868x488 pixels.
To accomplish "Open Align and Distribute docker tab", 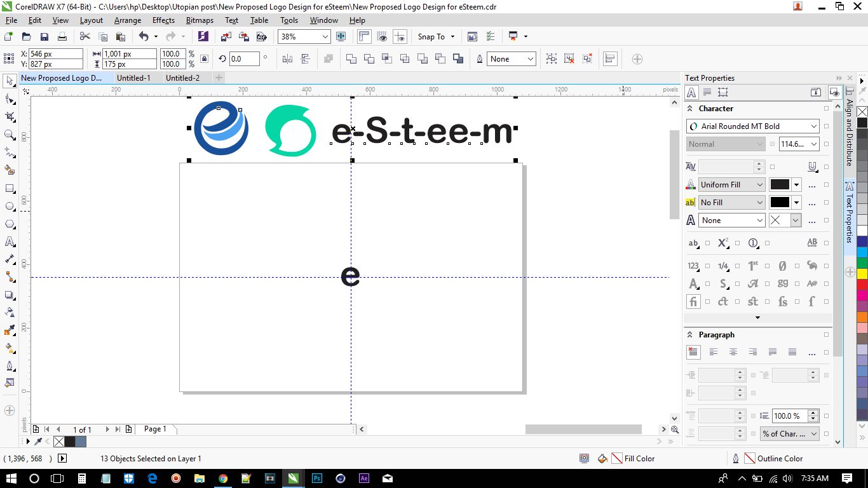I will coord(850,127).
